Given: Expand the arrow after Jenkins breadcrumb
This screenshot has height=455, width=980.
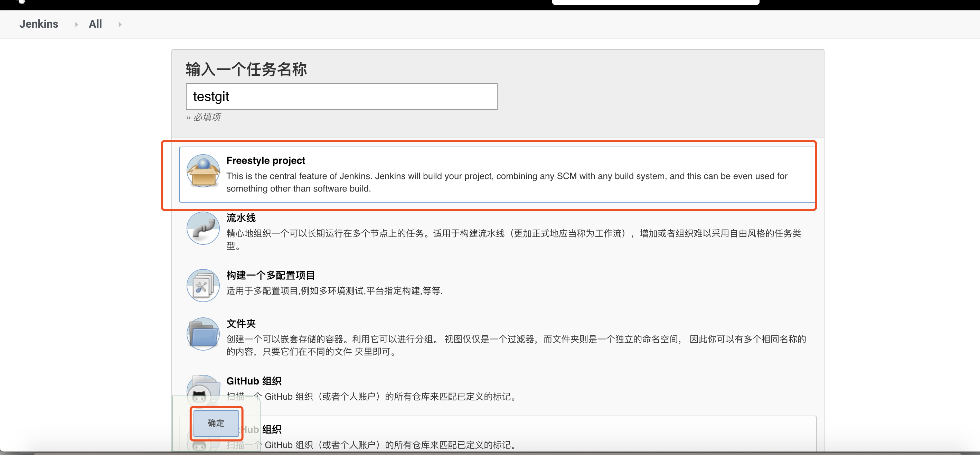Looking at the screenshot, I should [x=76, y=24].
